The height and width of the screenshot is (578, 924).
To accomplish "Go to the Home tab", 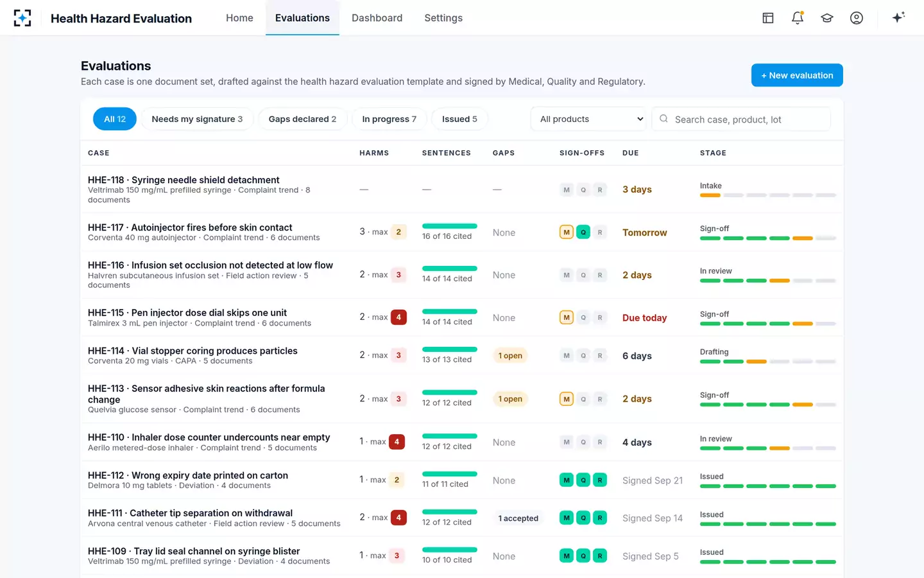I will click(x=239, y=18).
